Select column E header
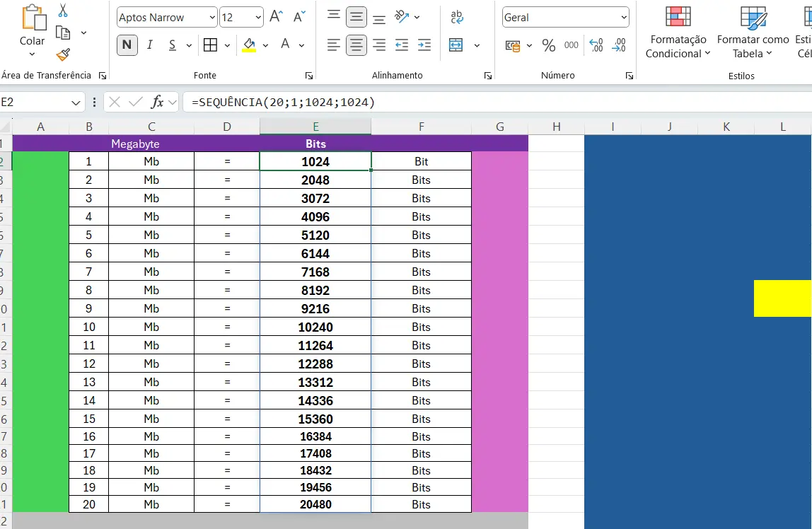The image size is (812, 529). coord(315,127)
